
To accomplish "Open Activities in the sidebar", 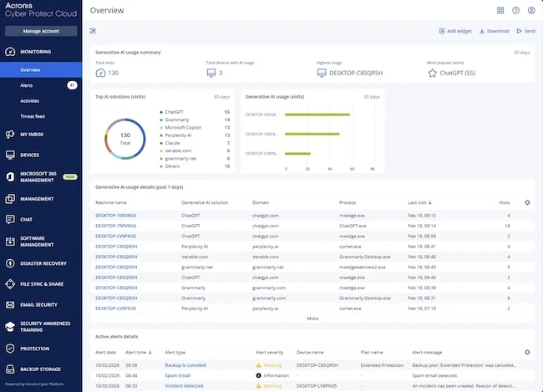I will point(29,101).
